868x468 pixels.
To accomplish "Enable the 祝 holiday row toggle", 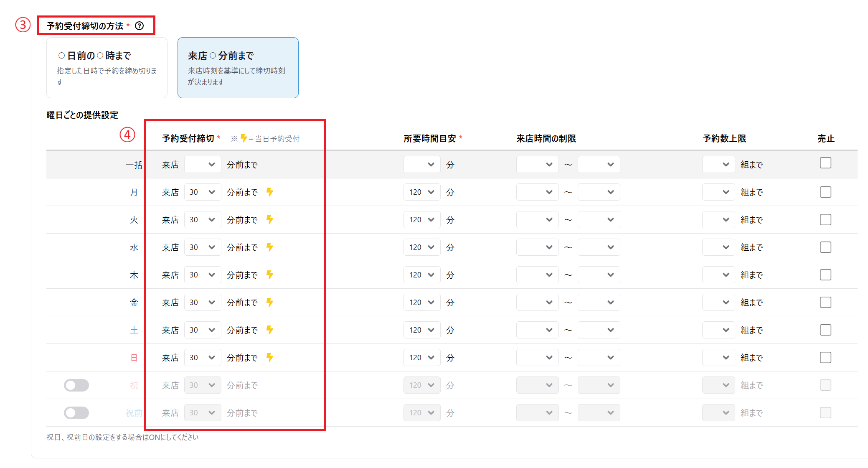I will tap(76, 385).
